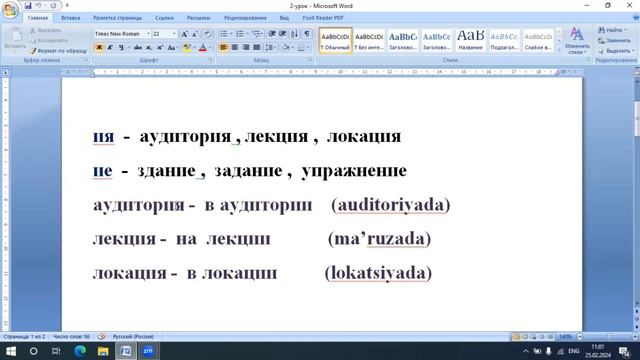The width and height of the screenshot is (640, 360).
Task: Justify text alignment
Action: point(257,48)
